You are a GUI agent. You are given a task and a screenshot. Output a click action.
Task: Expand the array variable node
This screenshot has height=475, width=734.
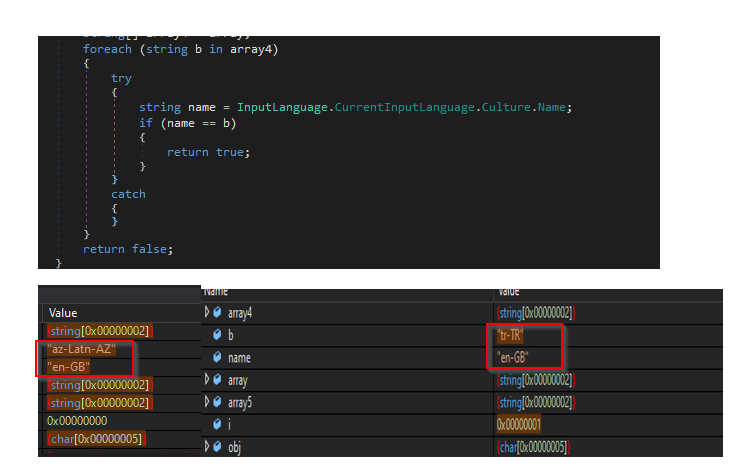click(207, 380)
